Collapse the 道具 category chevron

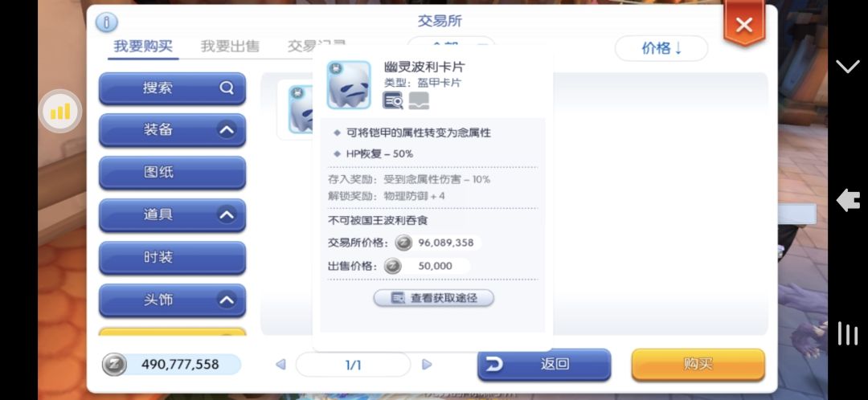pos(227,214)
